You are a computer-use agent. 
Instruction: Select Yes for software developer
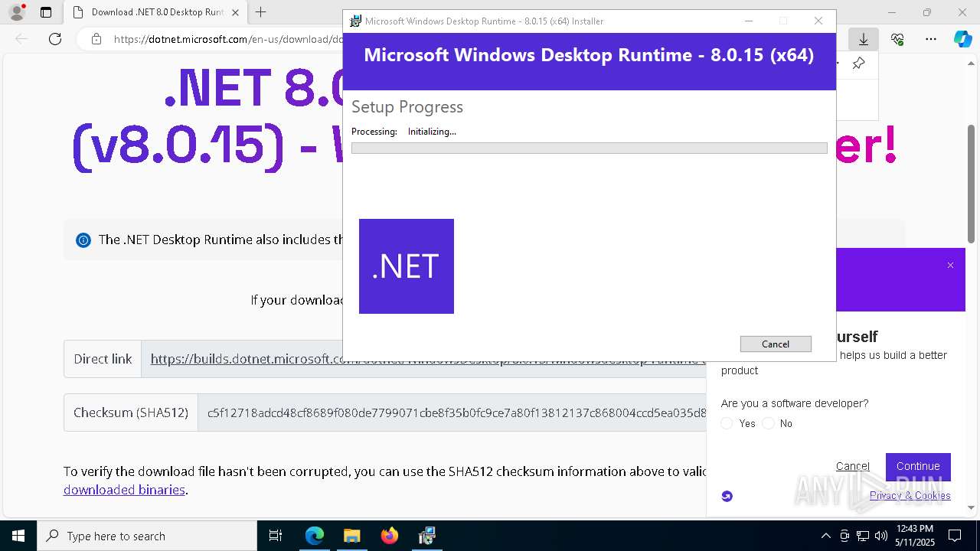[727, 423]
